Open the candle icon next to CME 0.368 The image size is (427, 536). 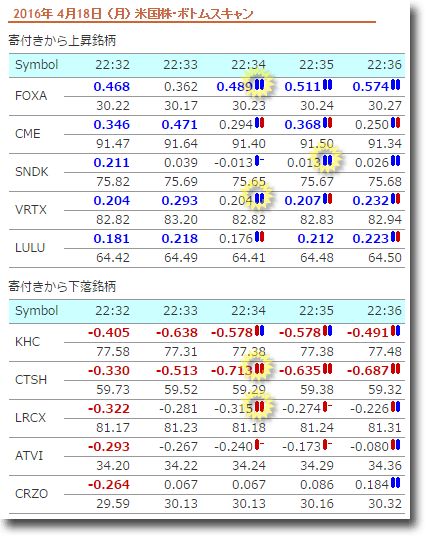click(x=328, y=122)
